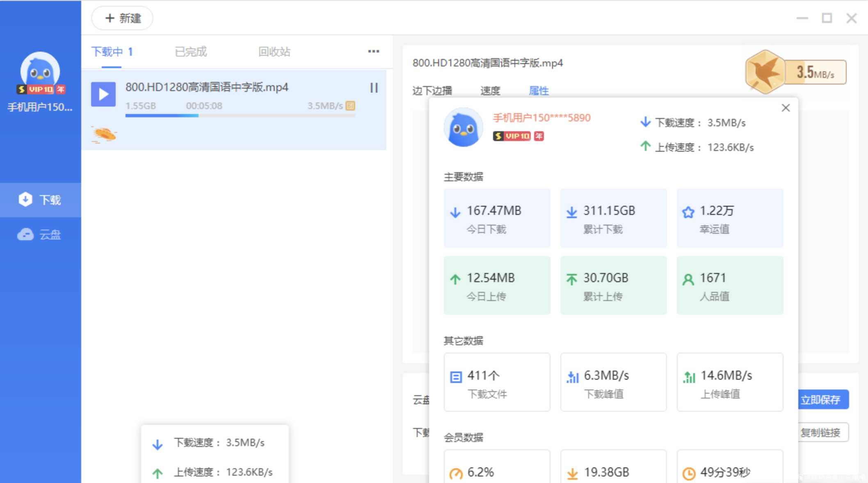Screen dimensions: 868x483
Task: Click the orange speed-boost rocket icon in task row
Action: pyautogui.click(x=104, y=134)
